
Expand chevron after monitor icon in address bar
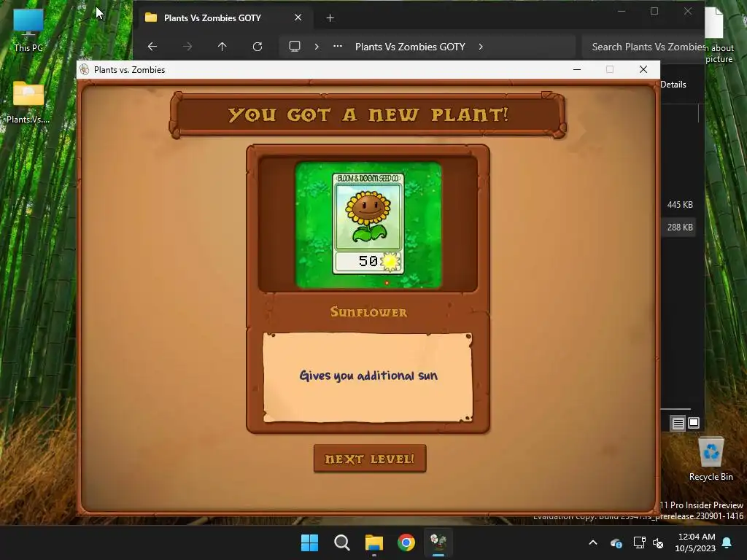tap(317, 47)
